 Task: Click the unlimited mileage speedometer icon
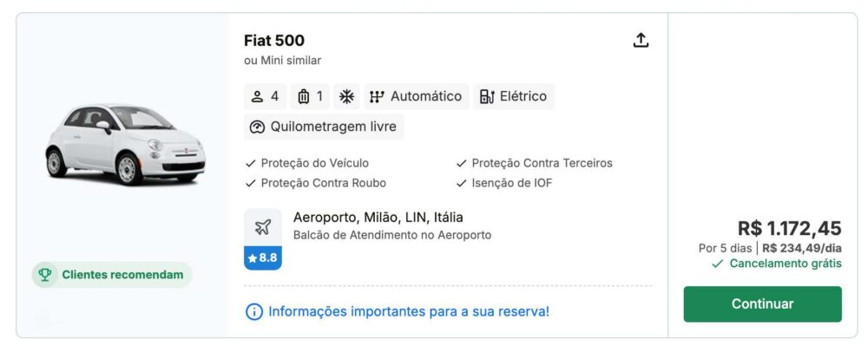click(257, 127)
